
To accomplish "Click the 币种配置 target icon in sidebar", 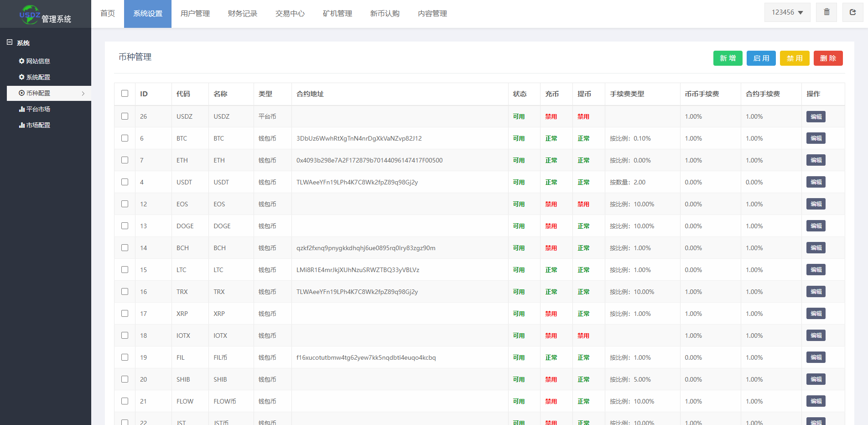I will pyautogui.click(x=21, y=93).
